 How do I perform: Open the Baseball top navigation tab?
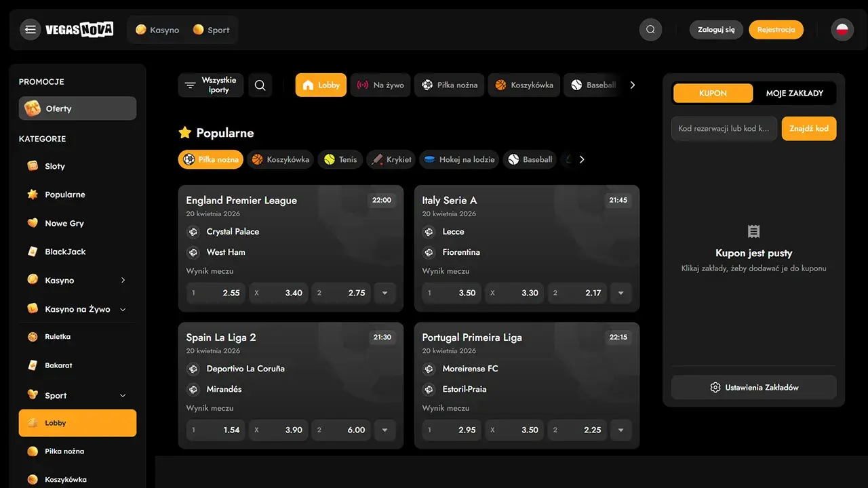point(593,85)
